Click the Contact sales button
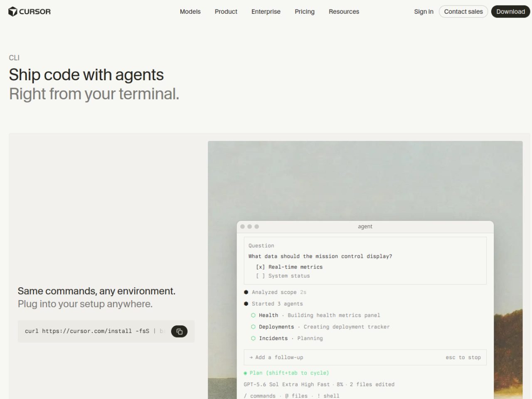The image size is (532, 399). (x=463, y=12)
